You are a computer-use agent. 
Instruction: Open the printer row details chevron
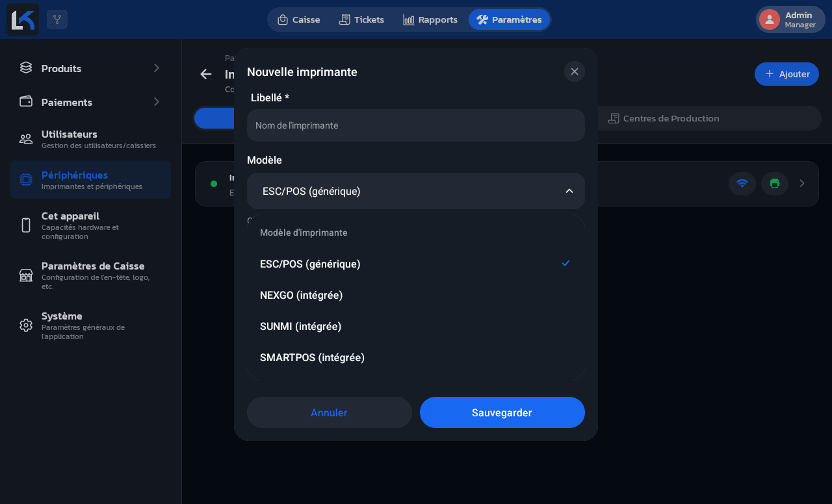tap(802, 183)
